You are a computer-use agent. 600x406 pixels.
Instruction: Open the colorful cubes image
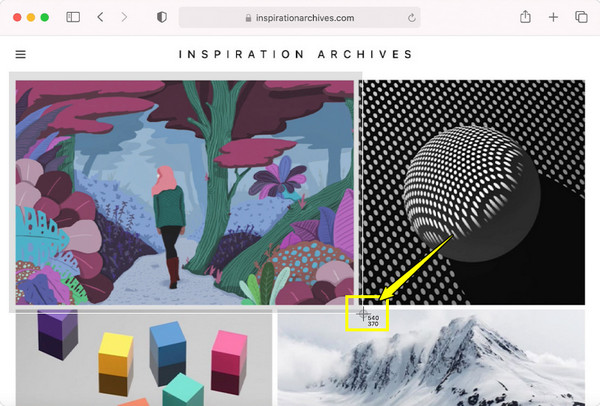click(144, 358)
